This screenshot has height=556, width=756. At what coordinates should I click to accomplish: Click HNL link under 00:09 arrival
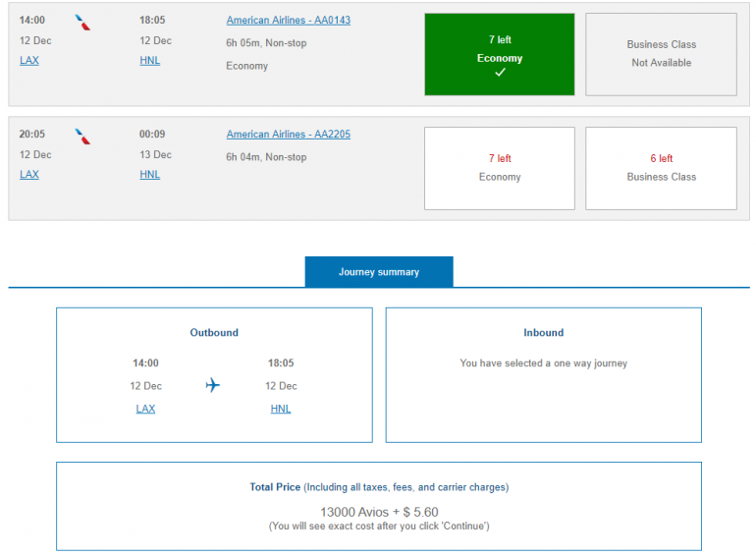(x=149, y=175)
